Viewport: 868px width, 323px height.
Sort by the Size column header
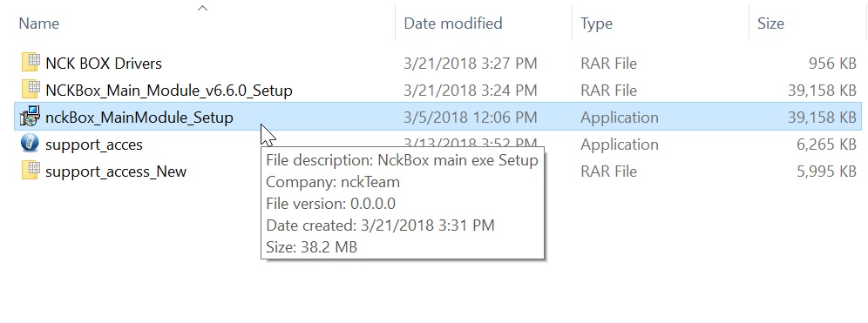(770, 24)
